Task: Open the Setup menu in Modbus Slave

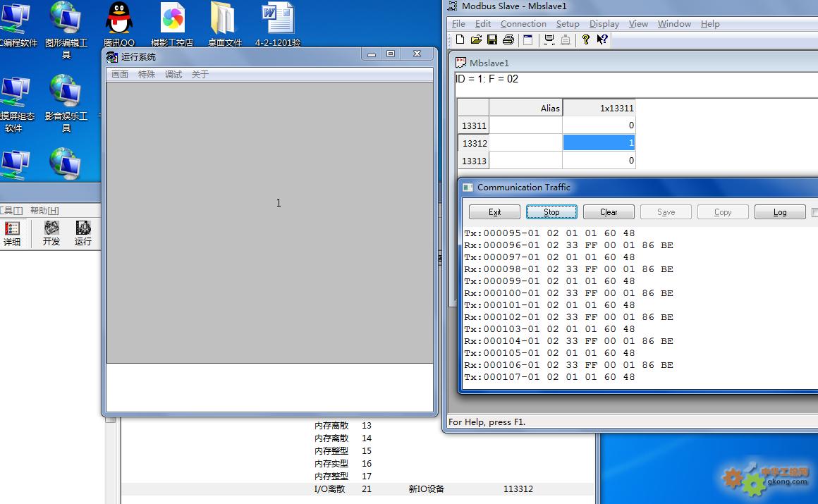Action: [x=568, y=24]
